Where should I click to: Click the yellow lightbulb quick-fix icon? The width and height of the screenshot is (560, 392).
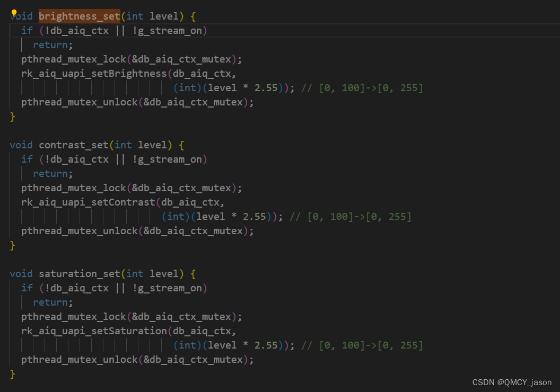(x=14, y=13)
